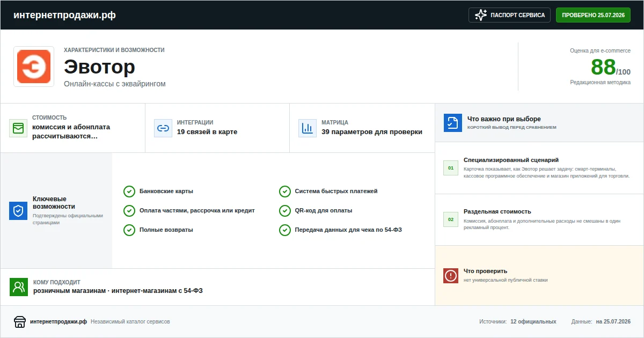The width and height of the screenshot is (644, 338).
Task: Click Передача данных для чека по 54-ФЗ
Action: click(x=349, y=230)
